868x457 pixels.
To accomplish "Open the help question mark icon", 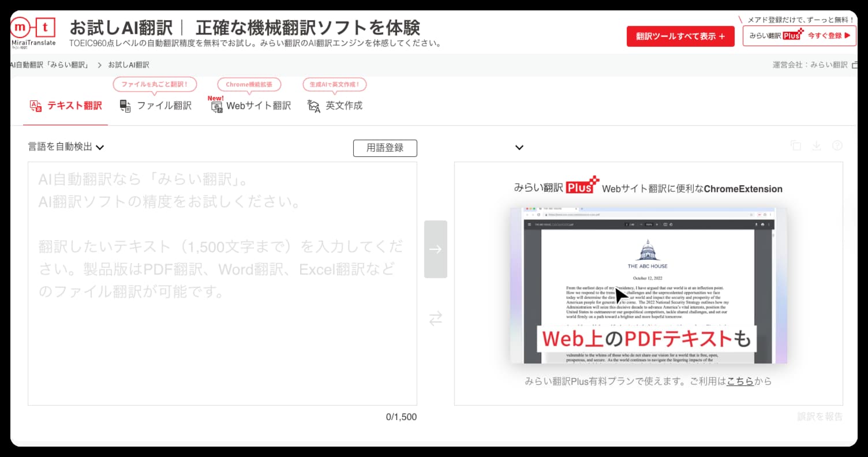I will point(837,146).
